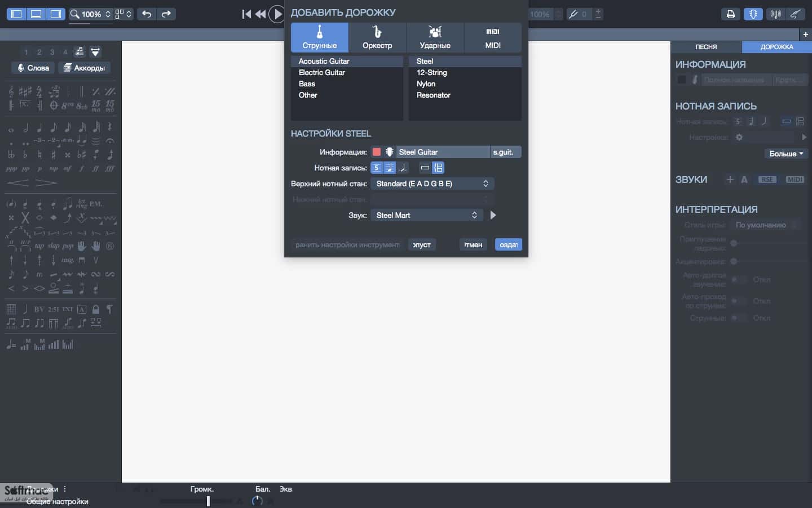The height and width of the screenshot is (508, 812).
Task: Apply the P.M. palm mute effect
Action: [x=96, y=203]
